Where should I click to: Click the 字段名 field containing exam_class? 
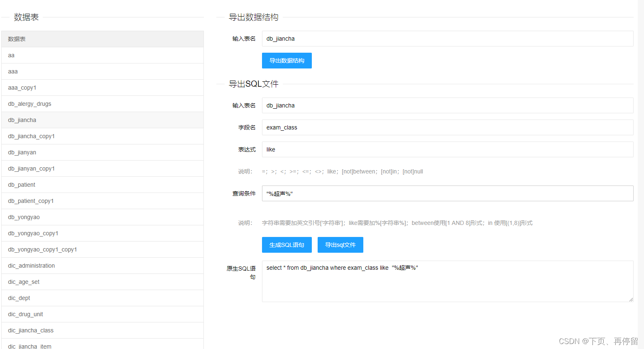pos(448,127)
